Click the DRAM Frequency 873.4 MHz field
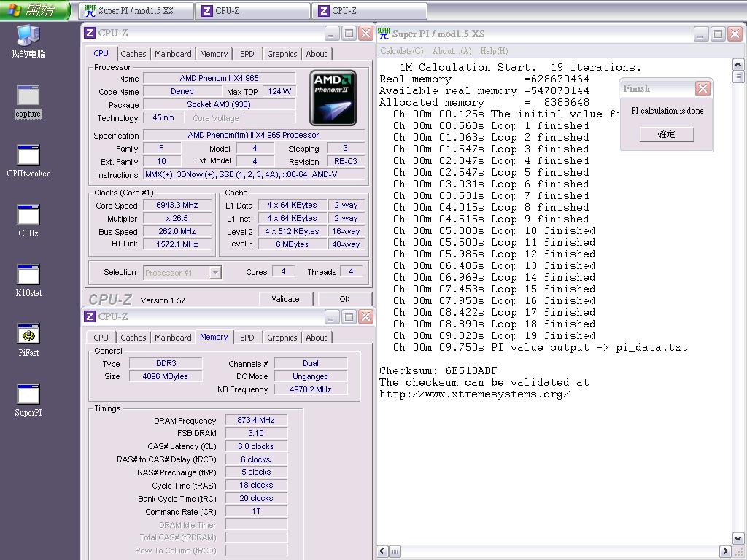Screen dimensions: 747x560 pos(256,420)
